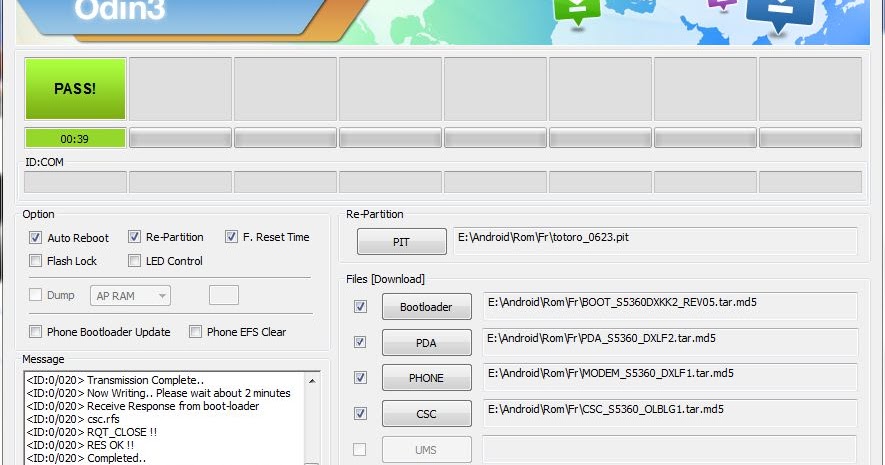Uncheck the Re-Partition option
885x465 pixels.
(134, 237)
